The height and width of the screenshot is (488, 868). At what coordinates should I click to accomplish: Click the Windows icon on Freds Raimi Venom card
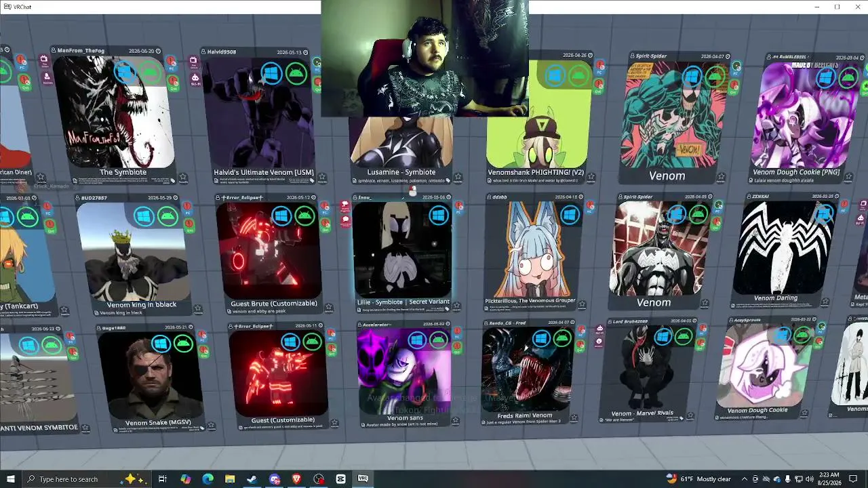pyautogui.click(x=540, y=338)
